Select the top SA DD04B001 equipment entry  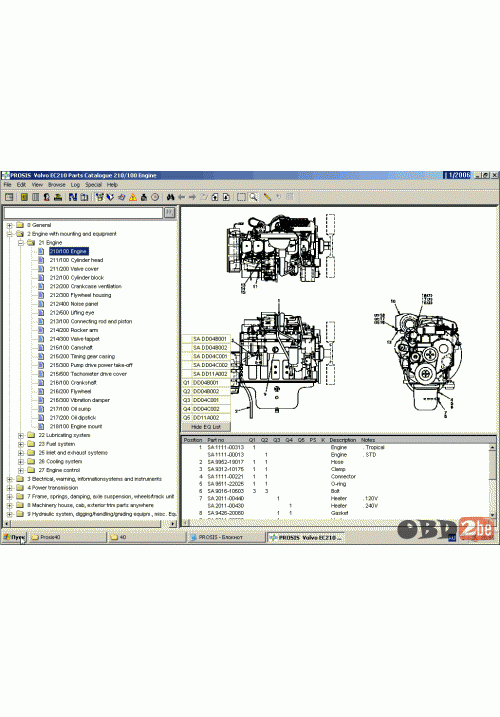tap(206, 339)
